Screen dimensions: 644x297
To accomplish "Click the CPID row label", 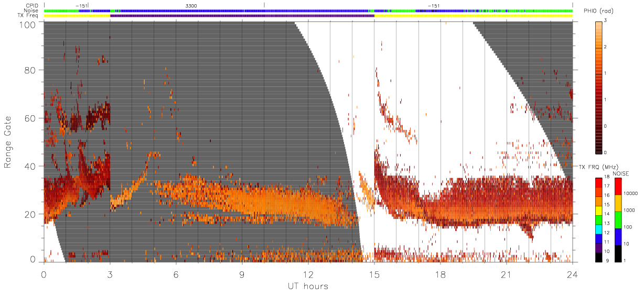I will (33, 5).
